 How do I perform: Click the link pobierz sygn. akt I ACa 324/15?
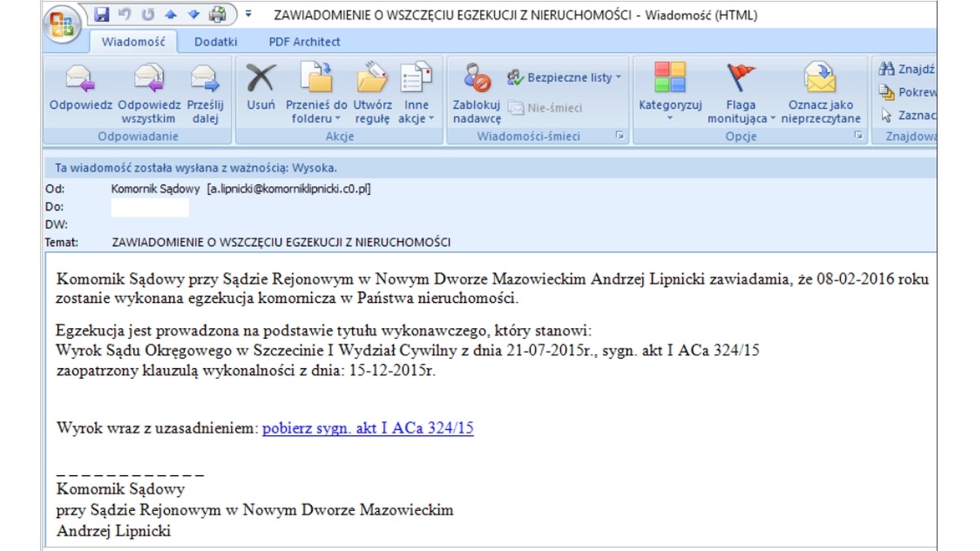click(367, 428)
